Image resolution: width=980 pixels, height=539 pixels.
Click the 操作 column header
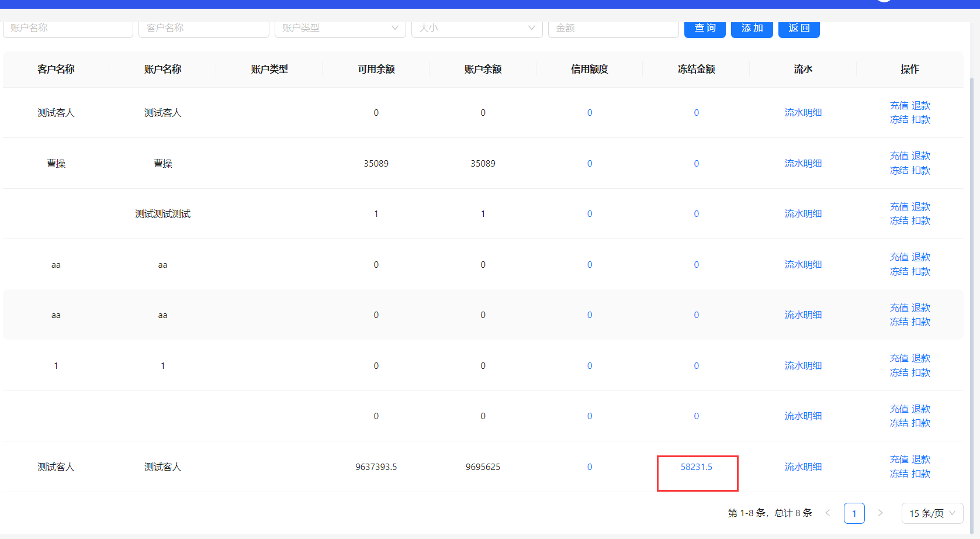pyautogui.click(x=910, y=69)
